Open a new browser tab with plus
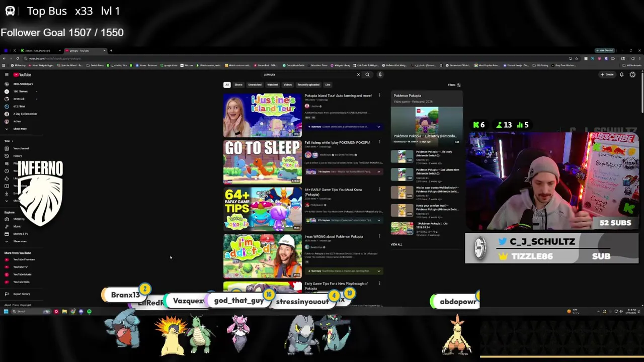644x362 pixels. pos(111,51)
